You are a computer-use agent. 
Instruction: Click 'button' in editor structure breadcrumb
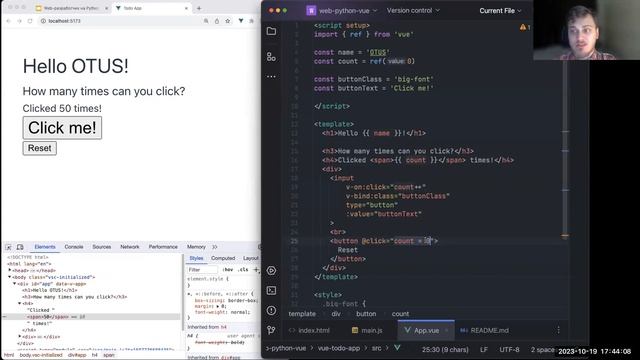(366, 314)
